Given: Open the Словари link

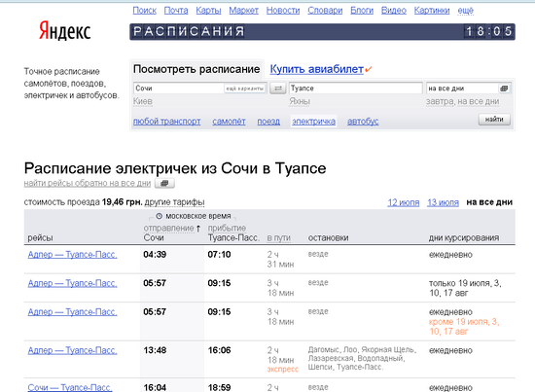Looking at the screenshot, I should click(x=325, y=11).
